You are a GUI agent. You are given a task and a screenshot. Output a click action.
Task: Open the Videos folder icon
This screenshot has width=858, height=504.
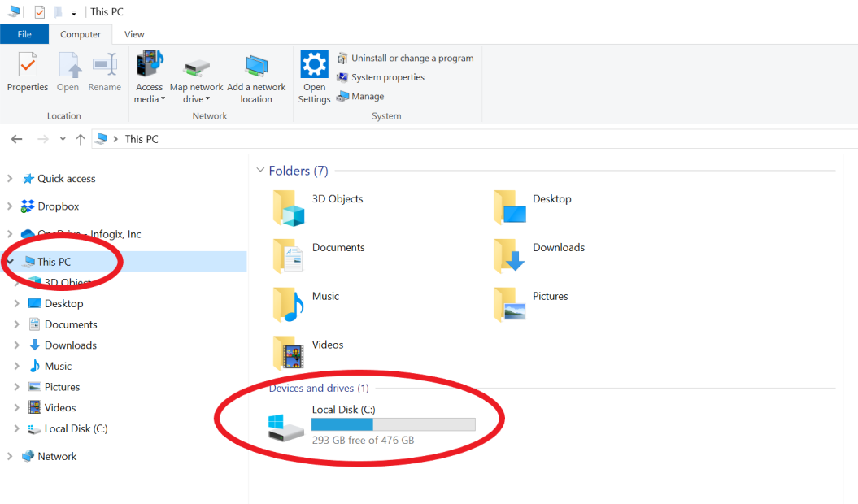pos(286,353)
